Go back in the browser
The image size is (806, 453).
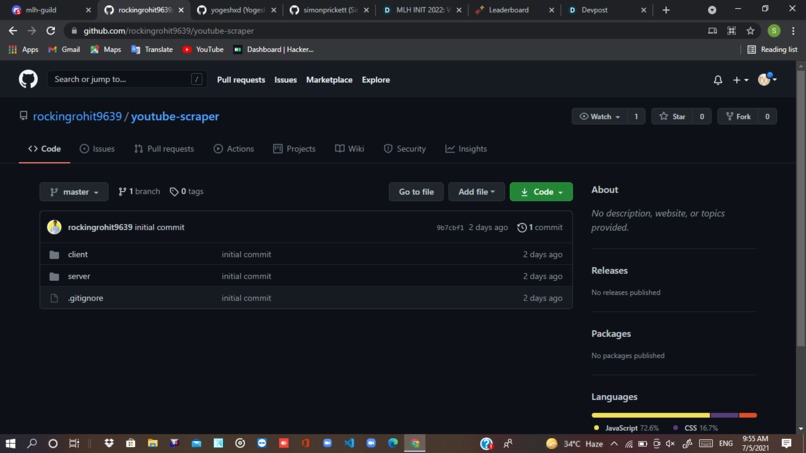coord(13,31)
